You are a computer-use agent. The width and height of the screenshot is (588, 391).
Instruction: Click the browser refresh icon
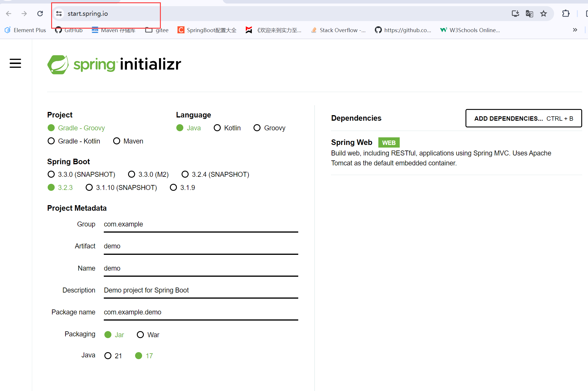pos(40,13)
